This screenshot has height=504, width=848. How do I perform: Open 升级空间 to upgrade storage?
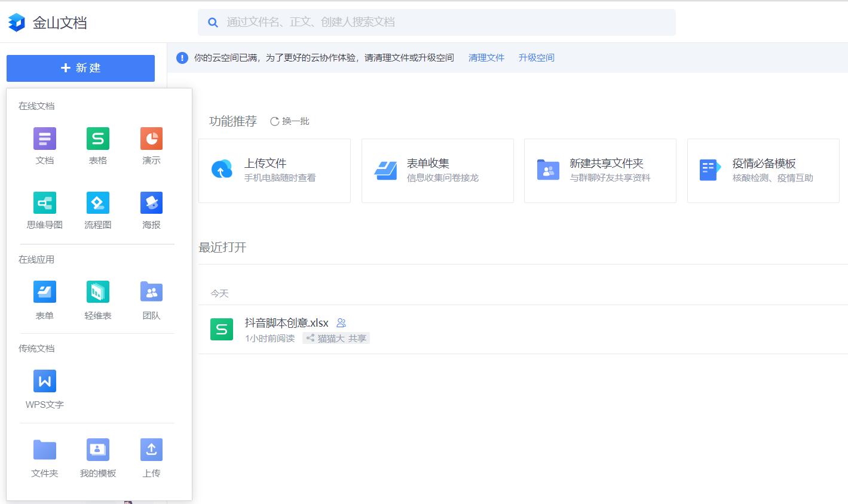coord(536,57)
